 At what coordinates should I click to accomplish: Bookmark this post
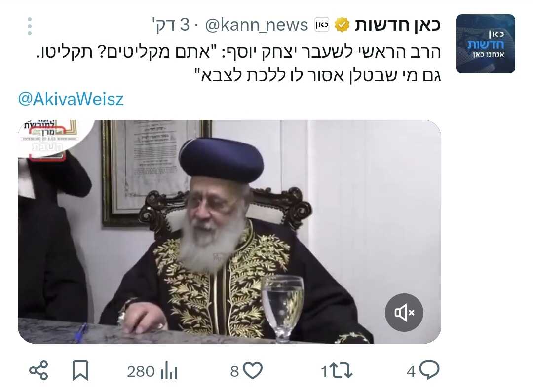pos(80,371)
